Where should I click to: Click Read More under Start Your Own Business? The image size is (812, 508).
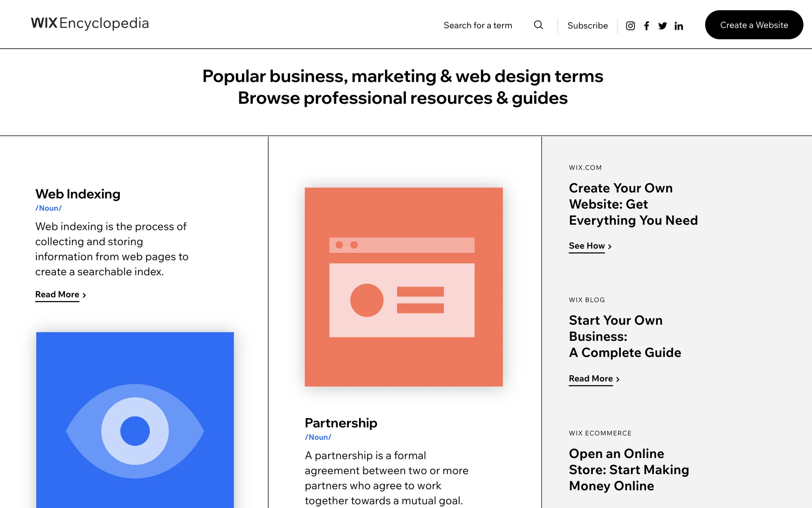[590, 379]
